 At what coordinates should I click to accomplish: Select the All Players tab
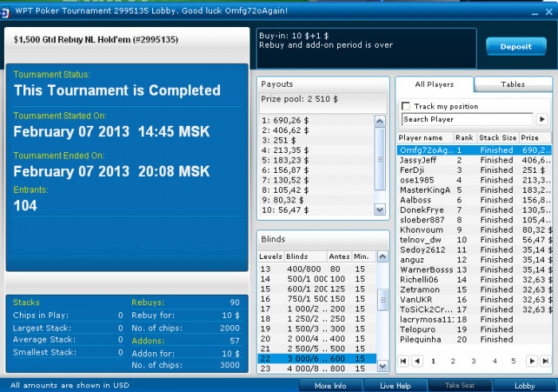(x=434, y=84)
